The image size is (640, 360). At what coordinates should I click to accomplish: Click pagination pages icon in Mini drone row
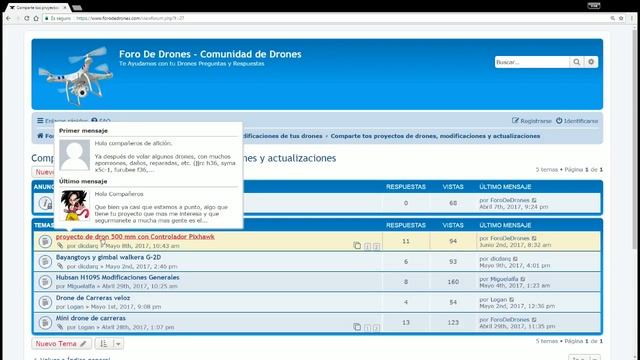[x=357, y=327]
